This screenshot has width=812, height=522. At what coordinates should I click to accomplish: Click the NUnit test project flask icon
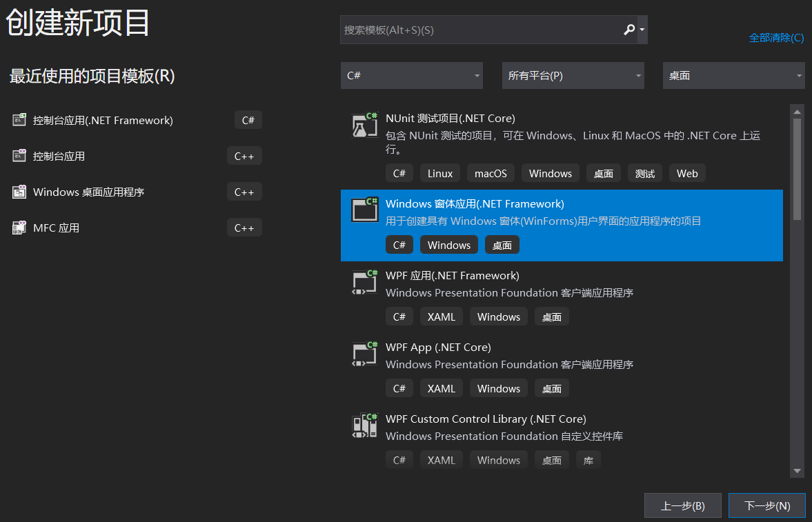click(x=364, y=125)
